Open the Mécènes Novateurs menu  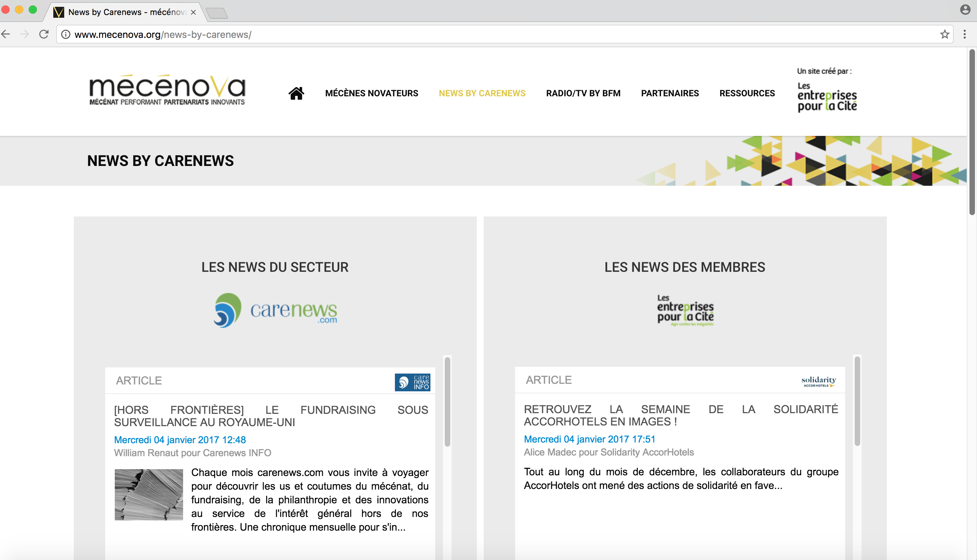(x=371, y=93)
